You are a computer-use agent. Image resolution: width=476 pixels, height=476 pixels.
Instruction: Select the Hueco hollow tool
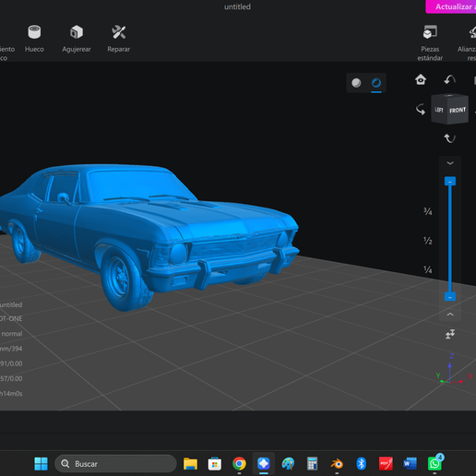pos(34,38)
